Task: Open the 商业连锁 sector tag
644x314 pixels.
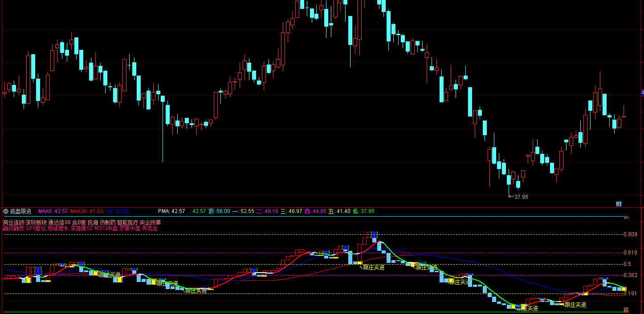Action: pos(13,222)
